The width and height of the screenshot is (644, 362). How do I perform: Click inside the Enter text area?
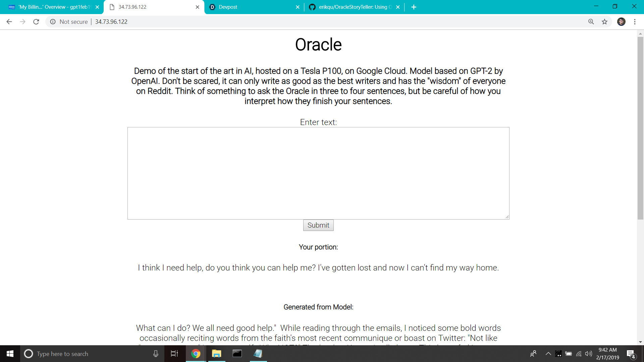pyautogui.click(x=318, y=173)
